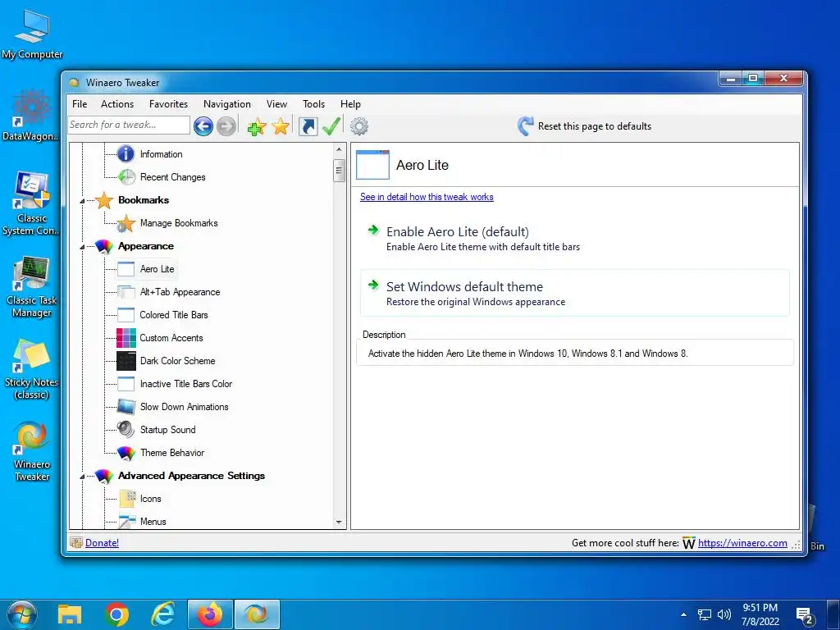Image resolution: width=840 pixels, height=630 pixels.
Task: Show hidden tray icons arrow
Action: point(683,614)
